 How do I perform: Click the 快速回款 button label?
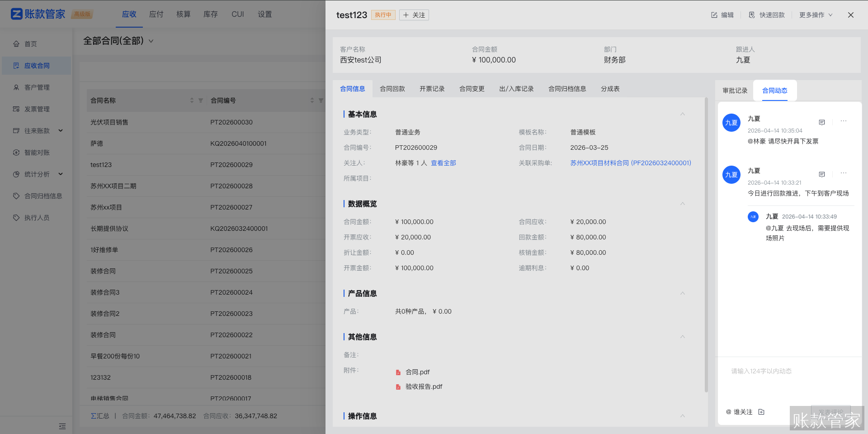click(772, 15)
